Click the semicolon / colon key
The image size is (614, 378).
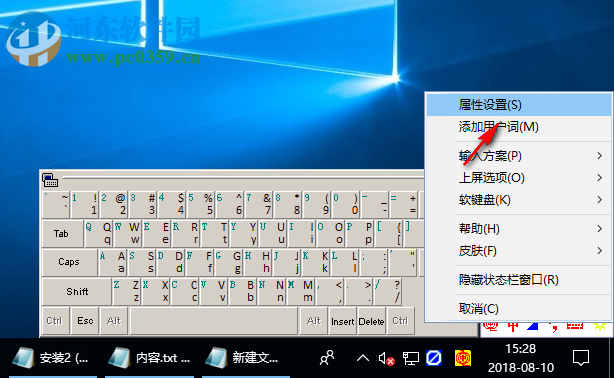coord(374,262)
